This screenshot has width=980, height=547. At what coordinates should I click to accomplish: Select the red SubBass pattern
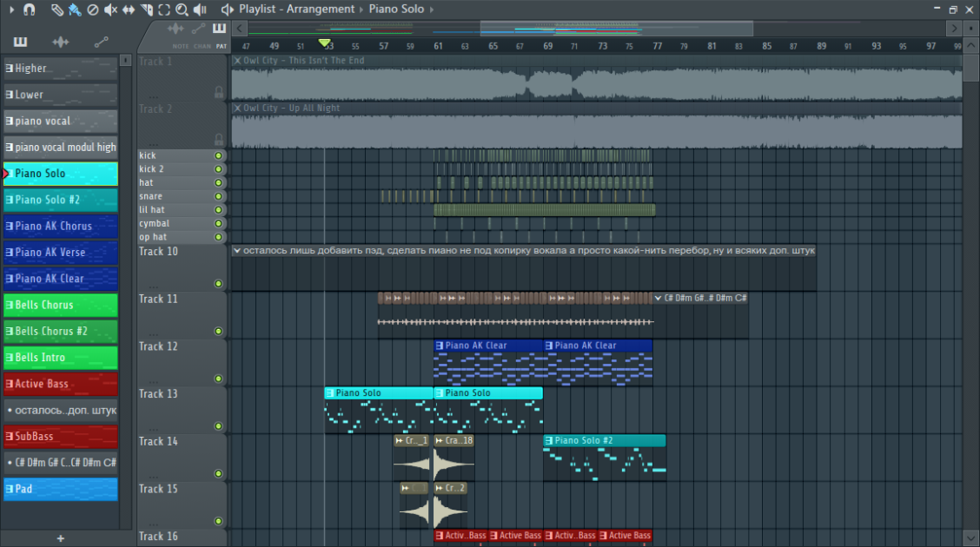(x=61, y=437)
